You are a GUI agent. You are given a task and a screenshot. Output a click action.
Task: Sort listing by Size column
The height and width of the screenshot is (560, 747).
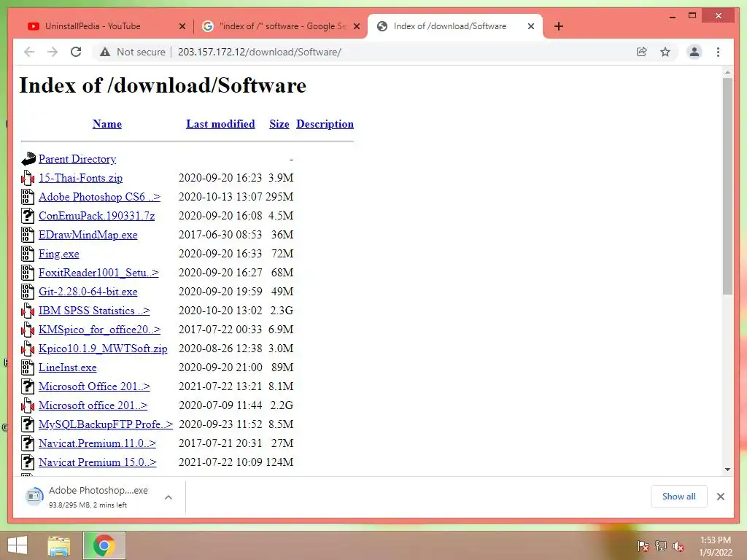click(279, 124)
